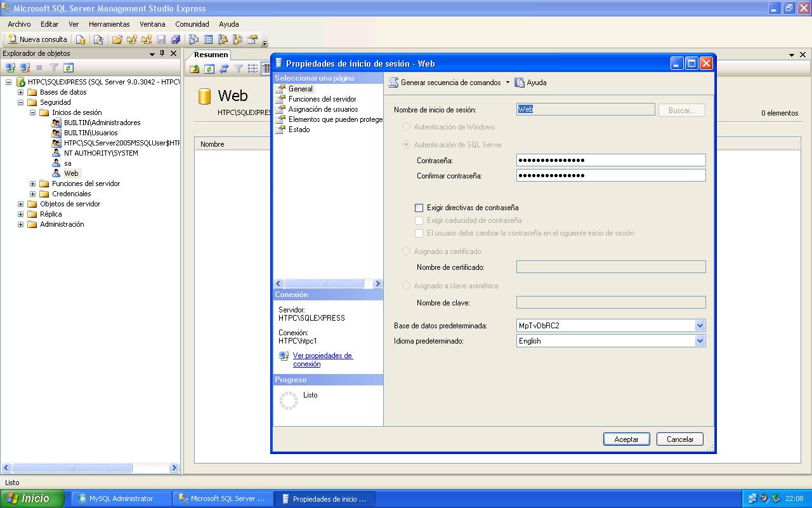The image size is (812, 508).
Task: Click the Ayuda help icon in dialog
Action: [520, 83]
